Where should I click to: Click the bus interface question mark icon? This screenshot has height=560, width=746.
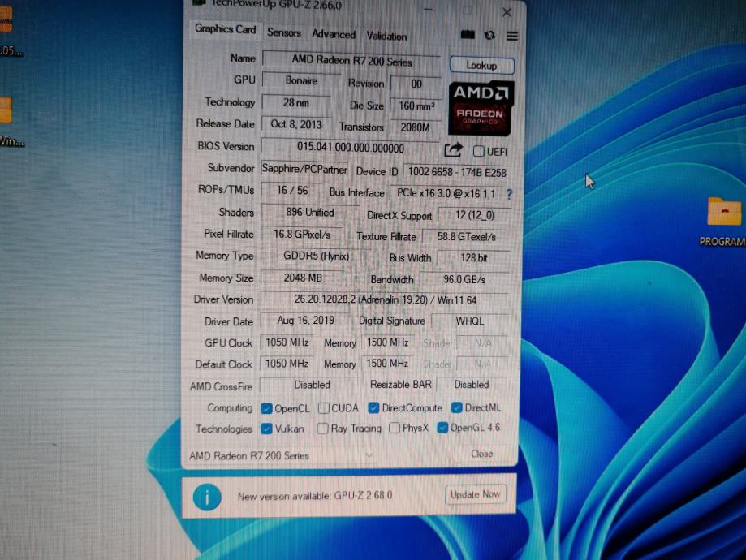(x=509, y=194)
